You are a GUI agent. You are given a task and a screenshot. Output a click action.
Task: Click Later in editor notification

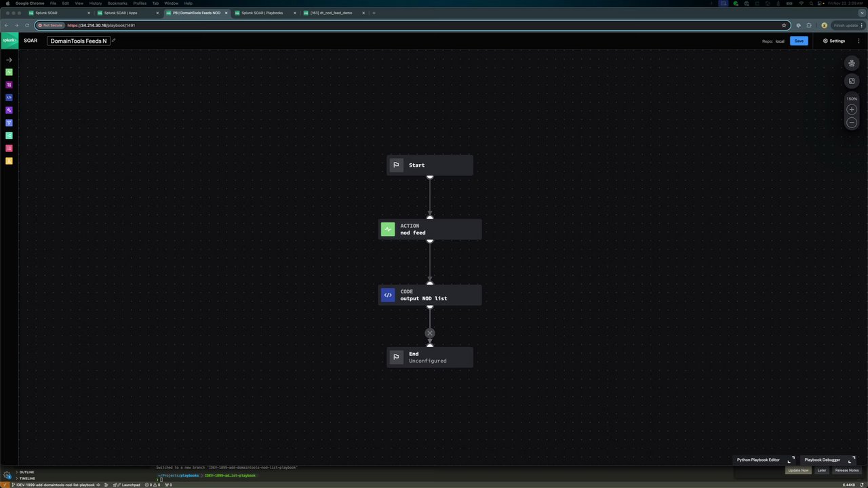point(822,470)
